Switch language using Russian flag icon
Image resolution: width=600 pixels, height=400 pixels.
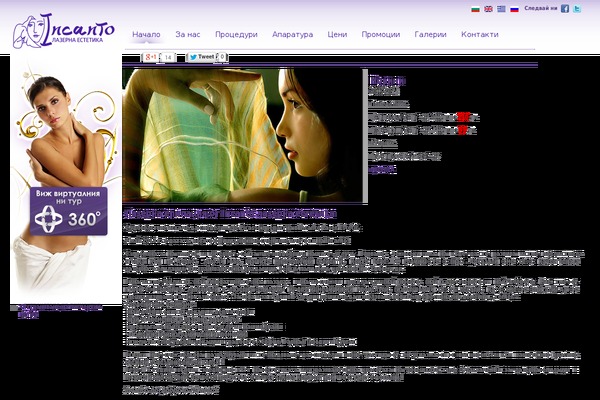click(x=514, y=9)
